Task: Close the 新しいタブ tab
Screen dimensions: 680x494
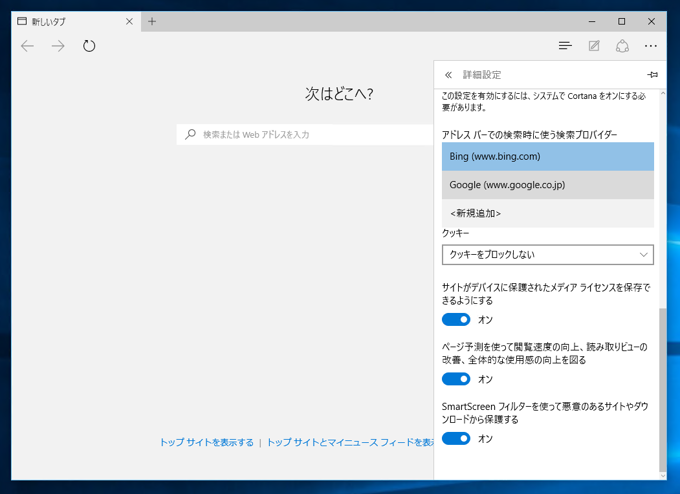Action: click(x=129, y=21)
